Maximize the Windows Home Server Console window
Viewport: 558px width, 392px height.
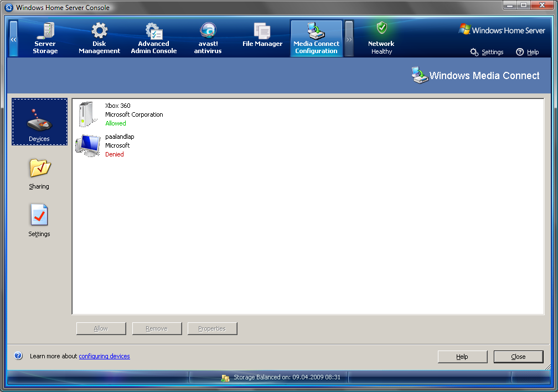tap(524, 6)
